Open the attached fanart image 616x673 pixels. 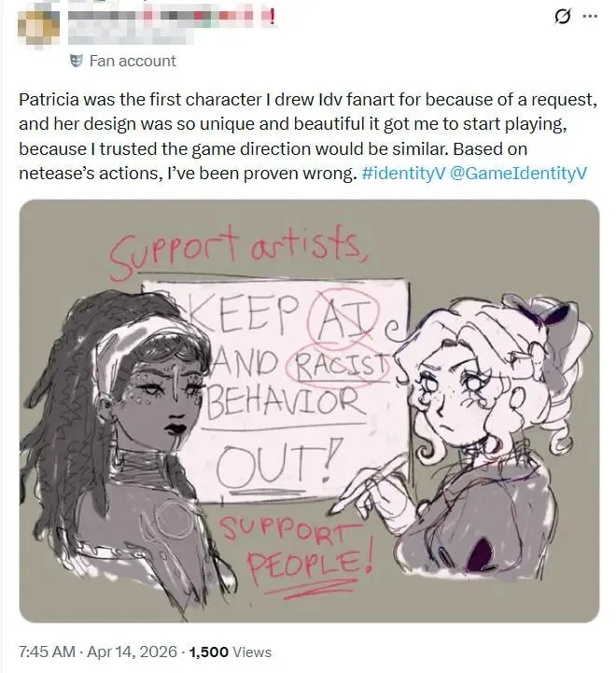click(x=309, y=411)
